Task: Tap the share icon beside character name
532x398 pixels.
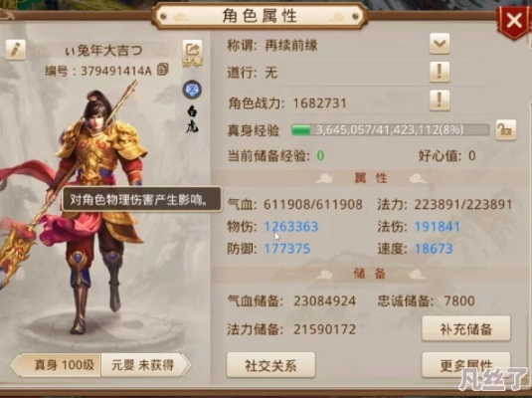Action: 192,54
